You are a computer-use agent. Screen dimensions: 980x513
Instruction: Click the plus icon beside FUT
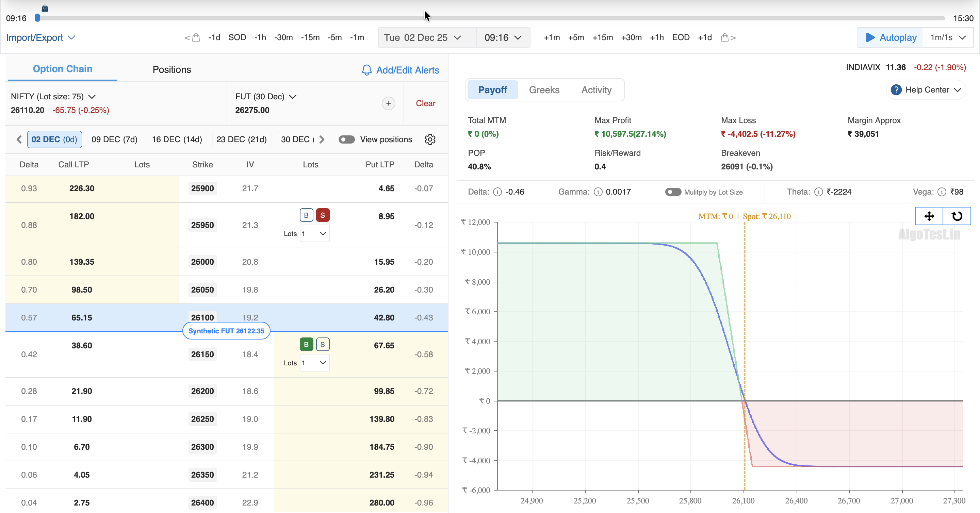[x=388, y=103]
